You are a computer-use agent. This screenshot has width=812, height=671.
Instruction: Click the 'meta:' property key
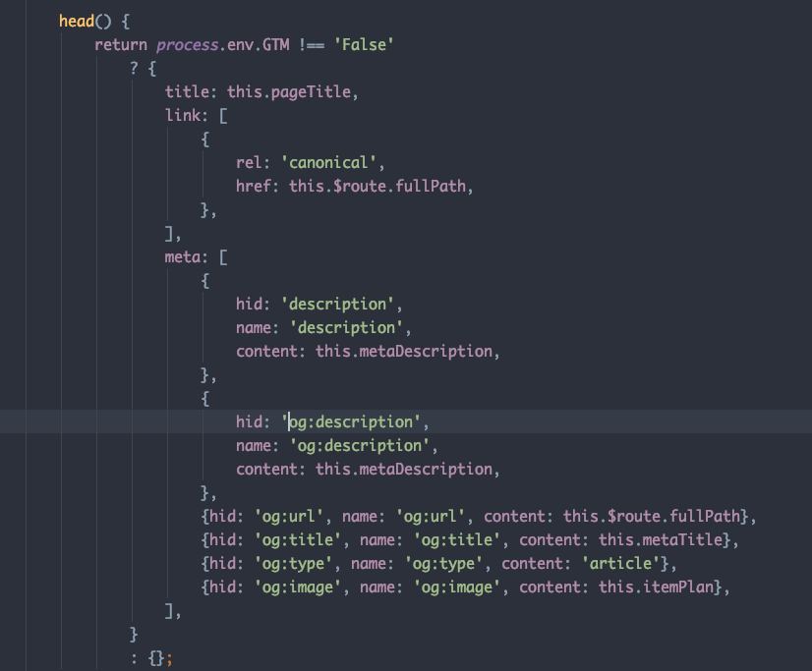(x=187, y=257)
